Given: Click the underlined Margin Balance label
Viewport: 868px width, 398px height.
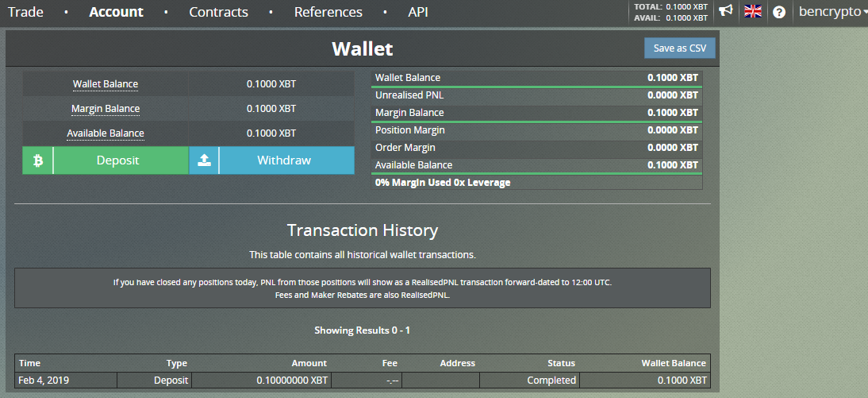Looking at the screenshot, I should click(x=106, y=109).
